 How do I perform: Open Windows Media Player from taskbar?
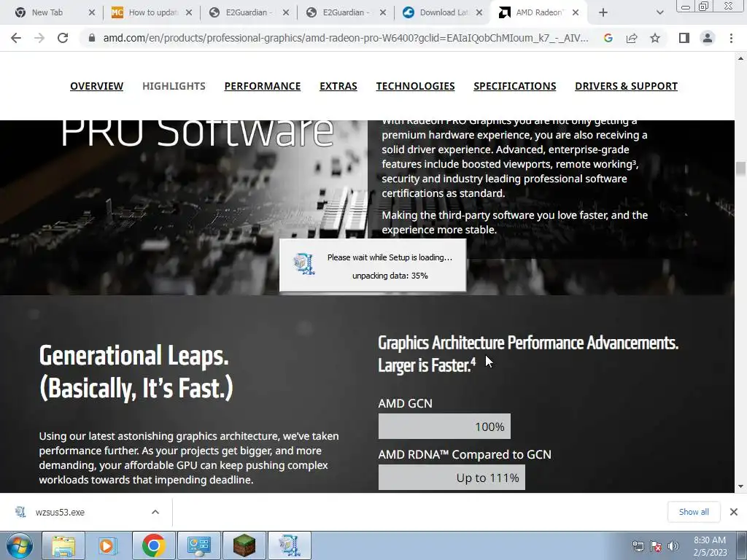[108, 545]
